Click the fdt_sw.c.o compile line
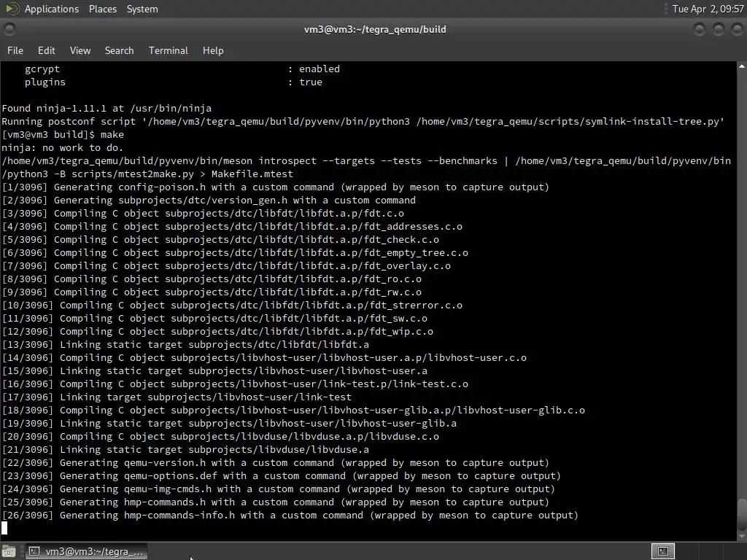 (x=214, y=319)
